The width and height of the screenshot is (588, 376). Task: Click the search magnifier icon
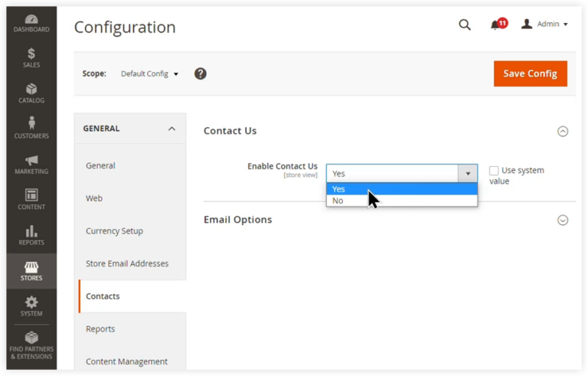coord(465,25)
